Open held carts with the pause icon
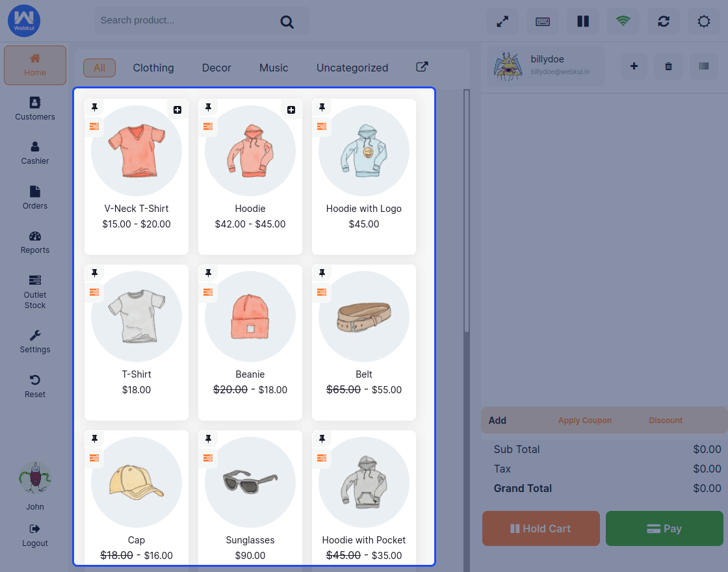The height and width of the screenshot is (572, 728). point(582,21)
